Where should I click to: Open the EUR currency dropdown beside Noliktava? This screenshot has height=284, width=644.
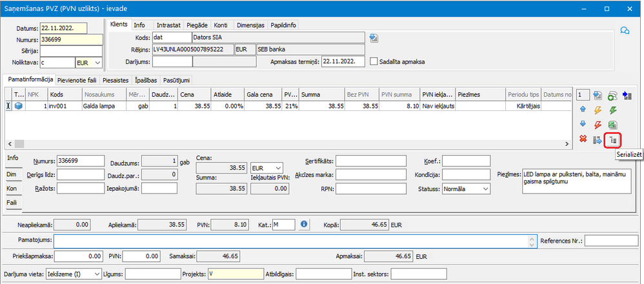point(88,63)
